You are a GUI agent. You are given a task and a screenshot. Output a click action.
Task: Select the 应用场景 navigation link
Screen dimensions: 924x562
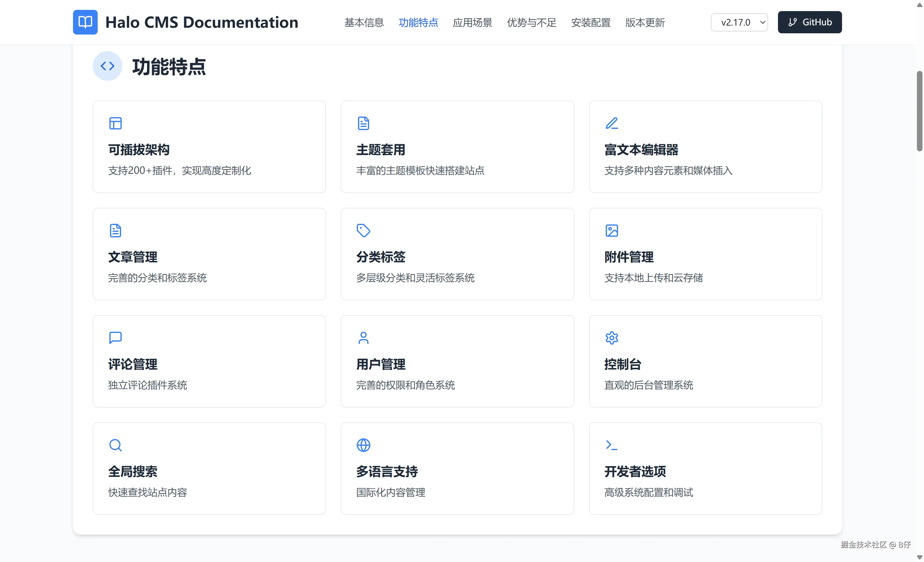[x=472, y=23]
